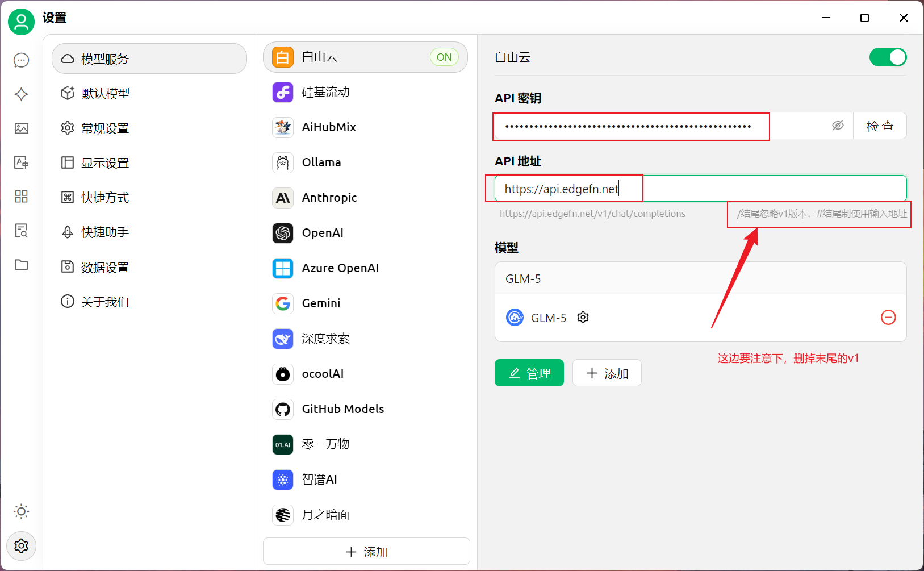Select the Azure OpenAI provider
This screenshot has height=571, width=924.
[365, 268]
